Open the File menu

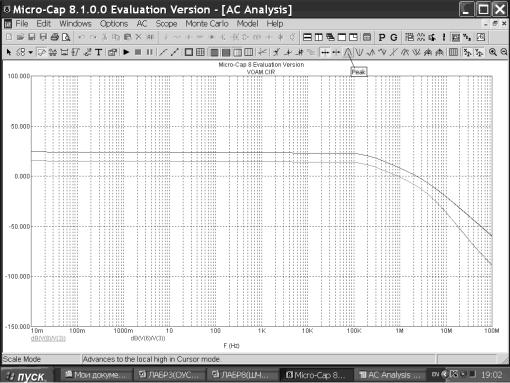22,24
